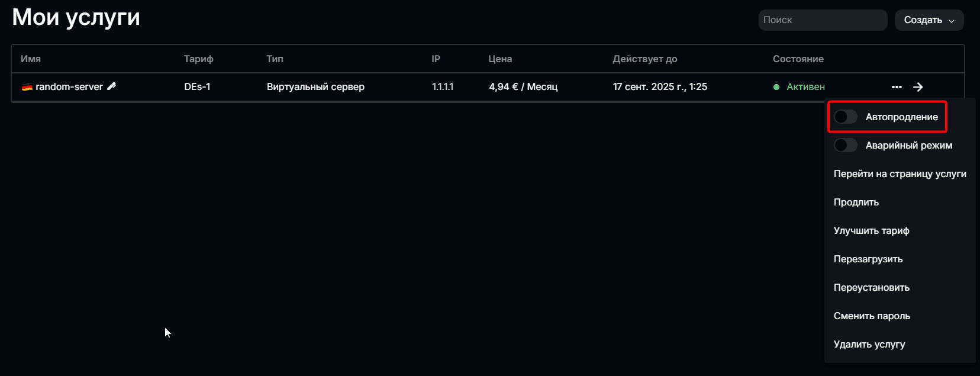Select Сменить пароль menu entry
Viewport: 980px width, 376px height.
coord(872,316)
